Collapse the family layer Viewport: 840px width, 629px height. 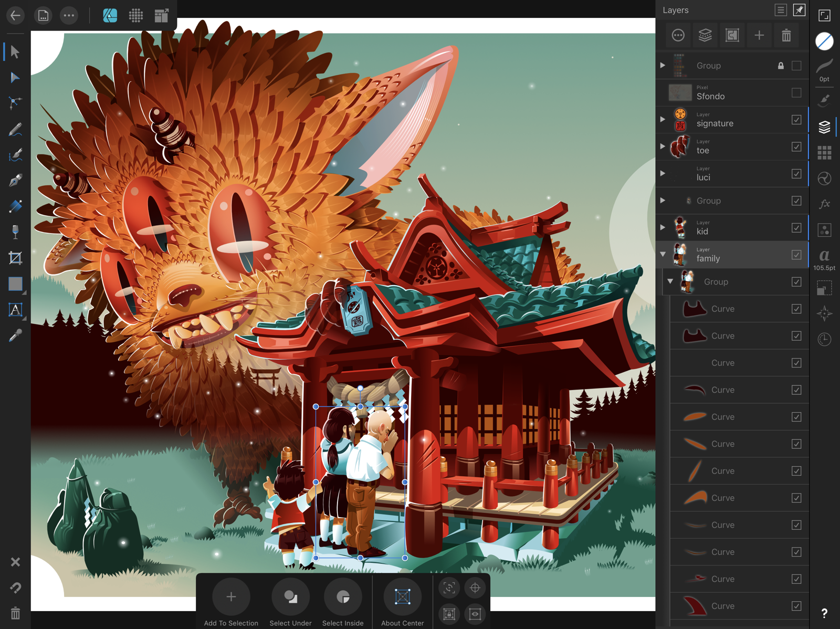coord(663,254)
